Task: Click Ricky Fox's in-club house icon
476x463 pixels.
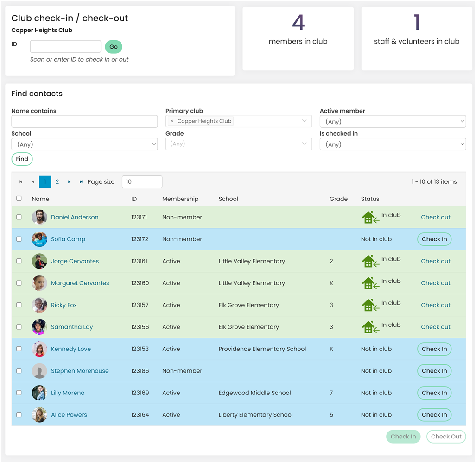Action: point(370,305)
